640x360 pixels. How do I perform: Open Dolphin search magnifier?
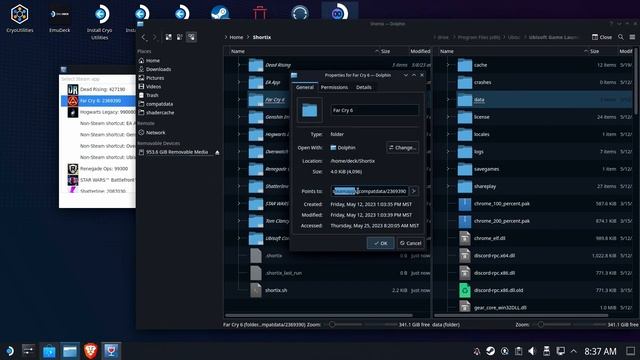(620, 37)
